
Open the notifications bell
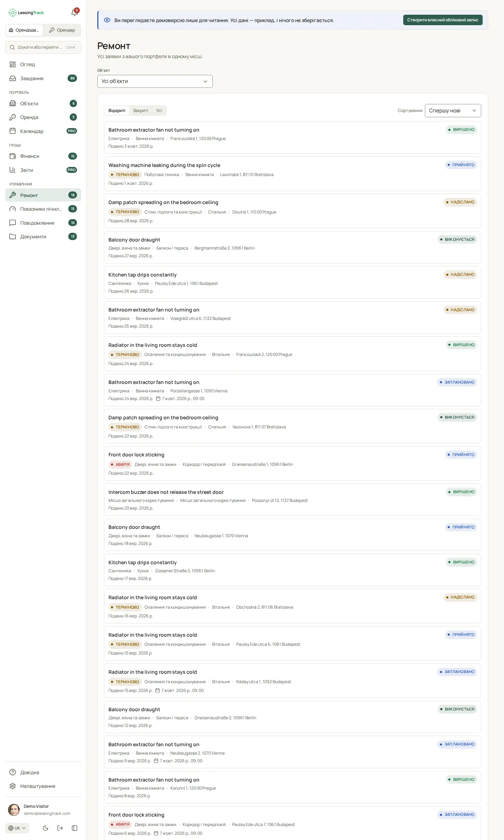74,13
